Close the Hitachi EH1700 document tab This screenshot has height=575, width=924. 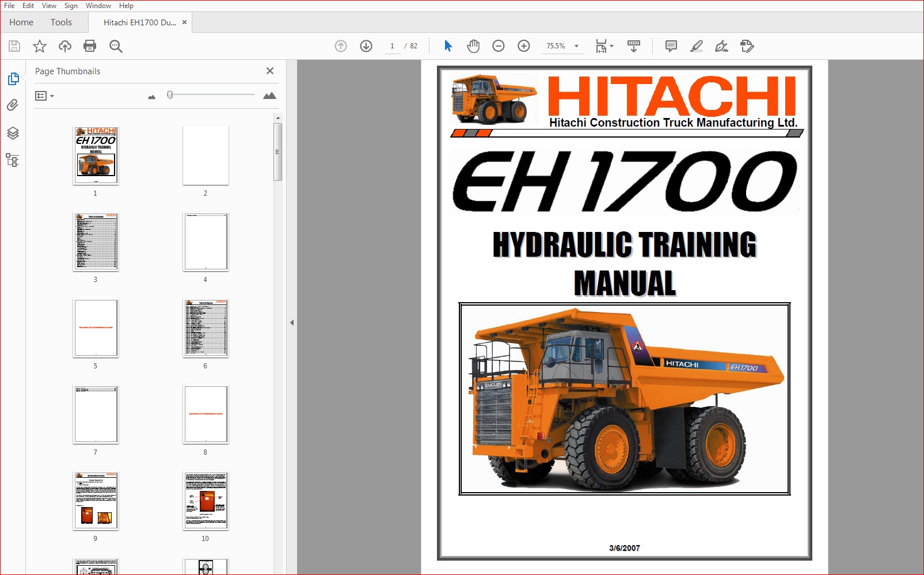185,22
